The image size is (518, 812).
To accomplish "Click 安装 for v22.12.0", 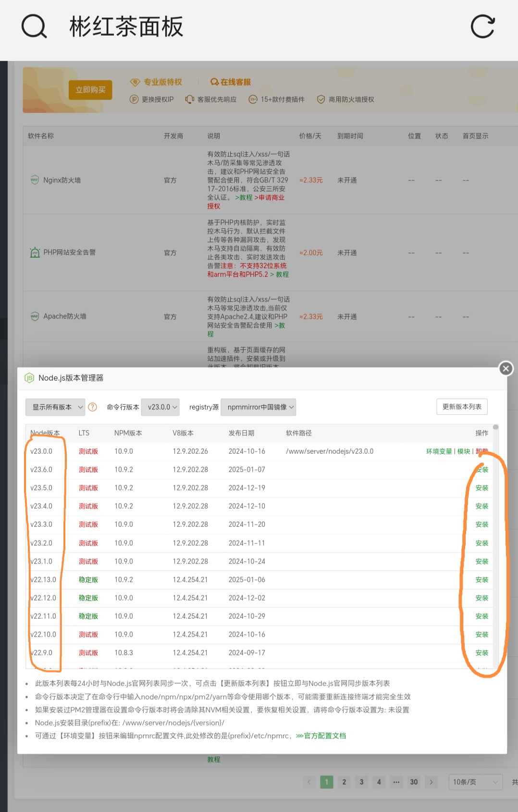I will click(482, 598).
